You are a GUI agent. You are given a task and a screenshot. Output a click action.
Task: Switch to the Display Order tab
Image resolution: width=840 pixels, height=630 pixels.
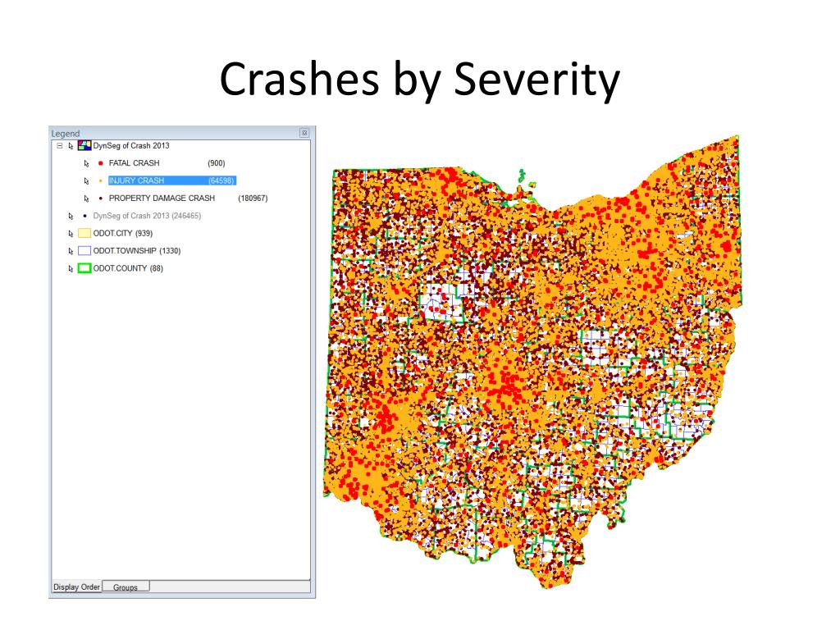click(76, 587)
